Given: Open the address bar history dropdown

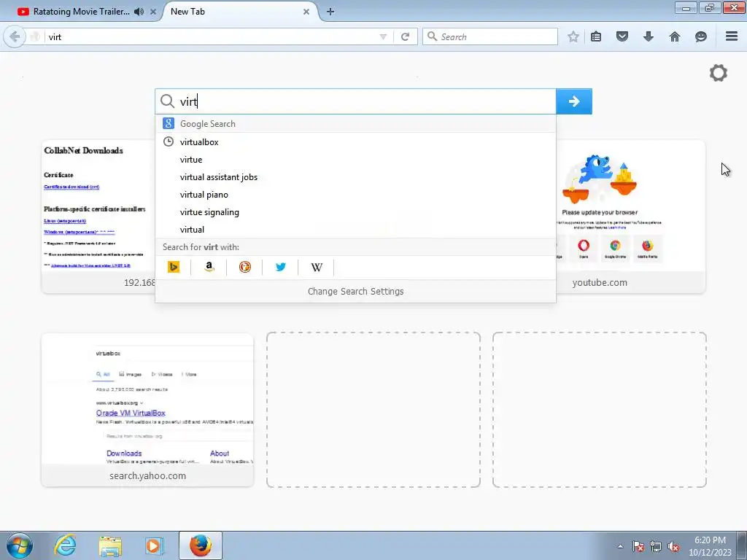Looking at the screenshot, I should coord(383,36).
